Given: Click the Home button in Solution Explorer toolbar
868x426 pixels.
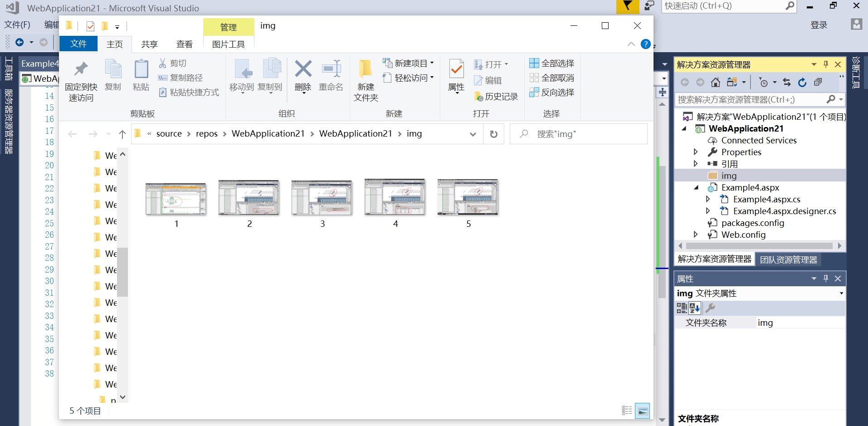Looking at the screenshot, I should click(x=716, y=82).
